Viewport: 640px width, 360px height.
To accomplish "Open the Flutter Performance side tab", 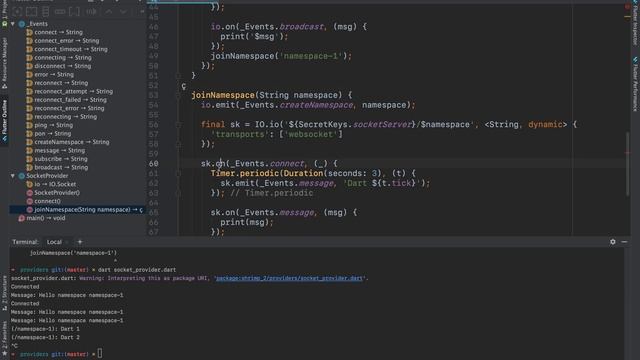I will pos(636,84).
